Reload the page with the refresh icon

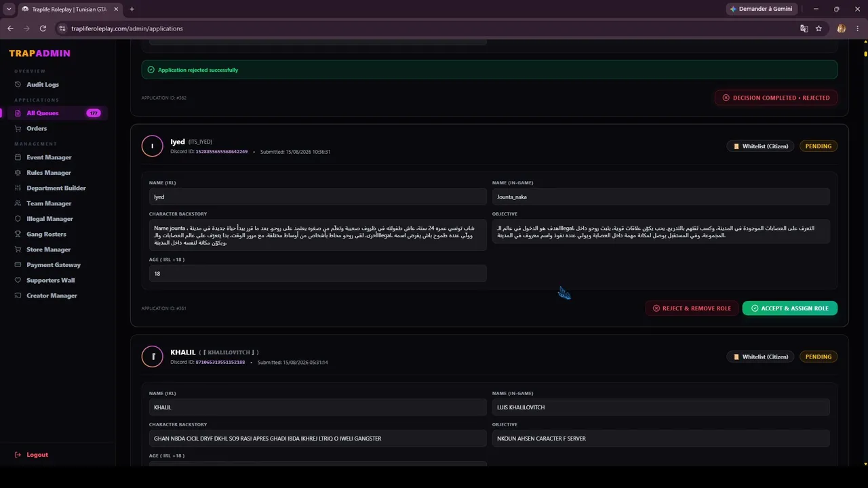(x=43, y=28)
